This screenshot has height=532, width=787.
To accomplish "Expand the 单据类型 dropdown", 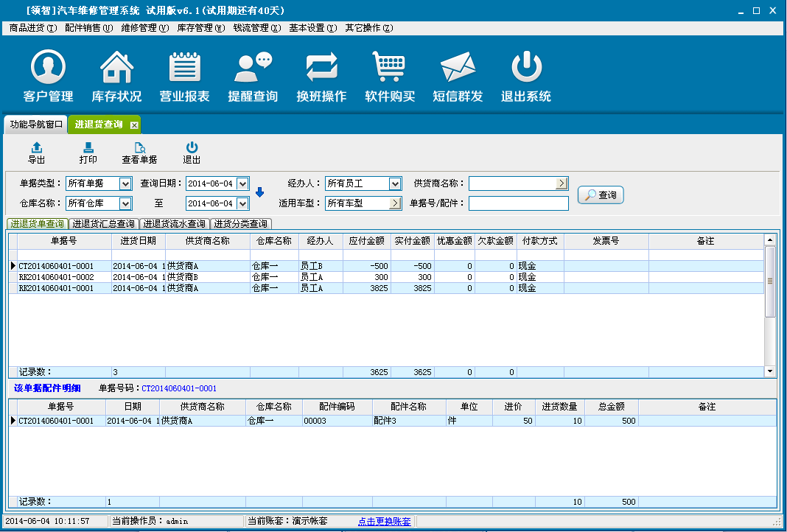I will point(125,183).
